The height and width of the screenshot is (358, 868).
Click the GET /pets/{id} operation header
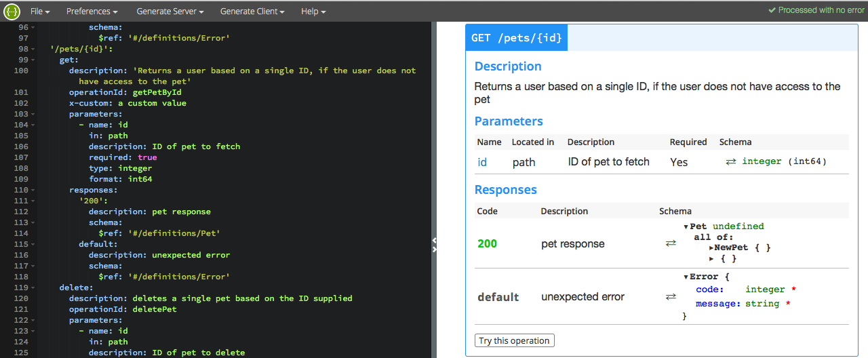[516, 38]
